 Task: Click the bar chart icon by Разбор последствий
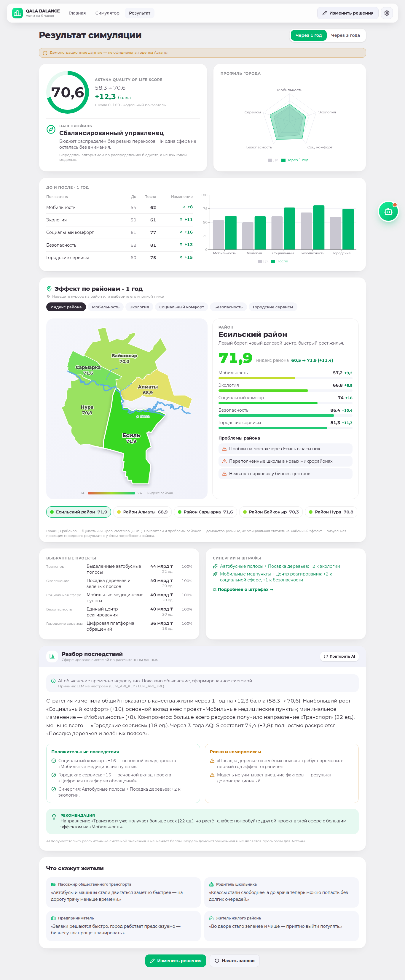(52, 656)
